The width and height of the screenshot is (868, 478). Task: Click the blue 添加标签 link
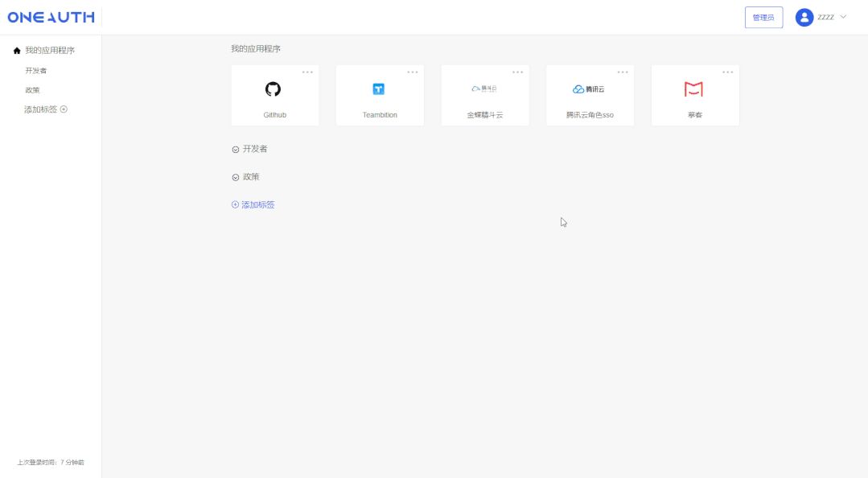point(258,204)
